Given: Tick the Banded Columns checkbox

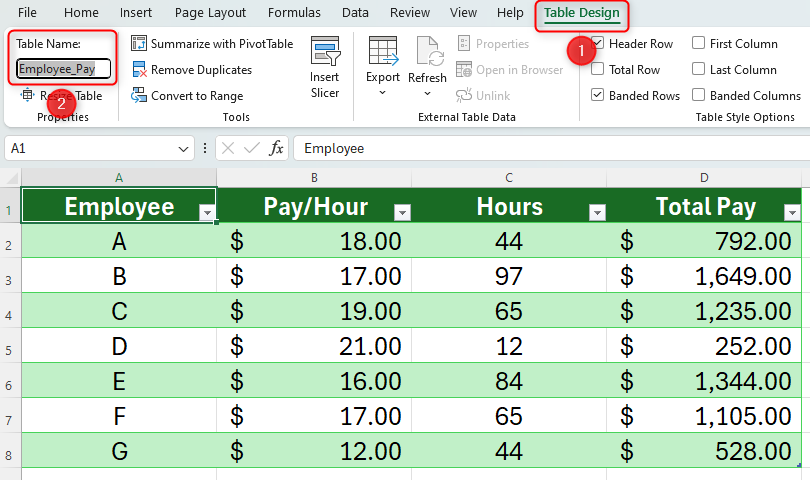Looking at the screenshot, I should pyautogui.click(x=698, y=96).
